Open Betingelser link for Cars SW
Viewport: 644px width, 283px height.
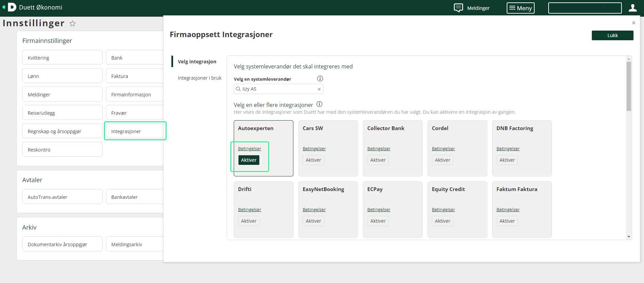[x=314, y=149]
